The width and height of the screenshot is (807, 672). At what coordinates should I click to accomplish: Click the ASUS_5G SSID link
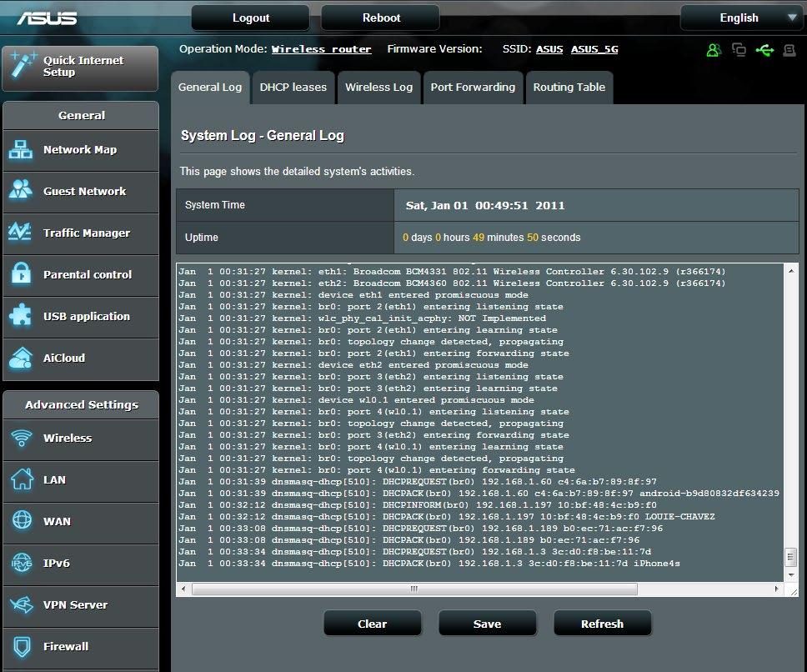(x=594, y=49)
